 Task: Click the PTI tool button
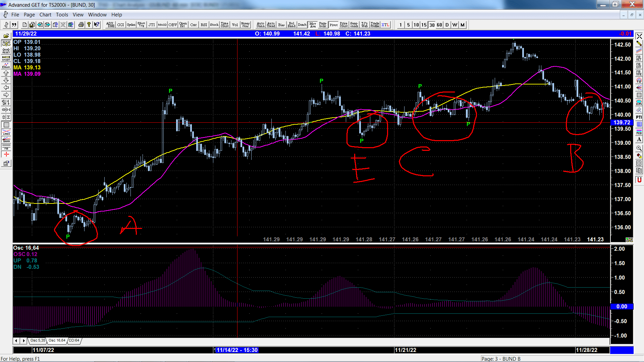639,117
